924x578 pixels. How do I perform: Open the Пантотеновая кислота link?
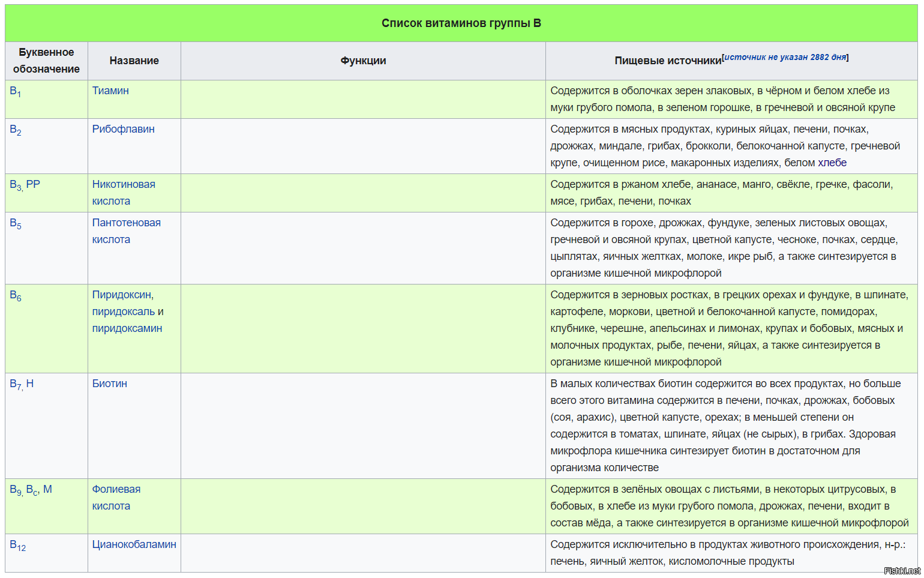tap(126, 231)
